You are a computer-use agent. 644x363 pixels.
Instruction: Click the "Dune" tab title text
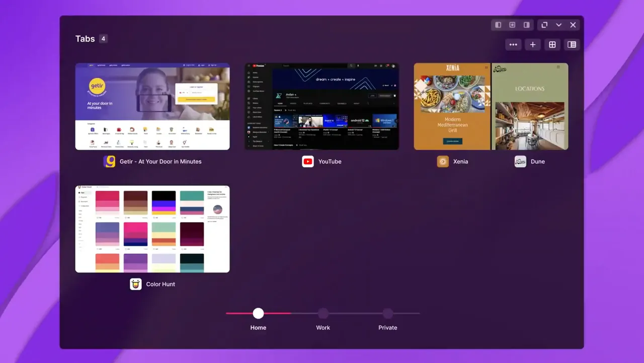538,161
